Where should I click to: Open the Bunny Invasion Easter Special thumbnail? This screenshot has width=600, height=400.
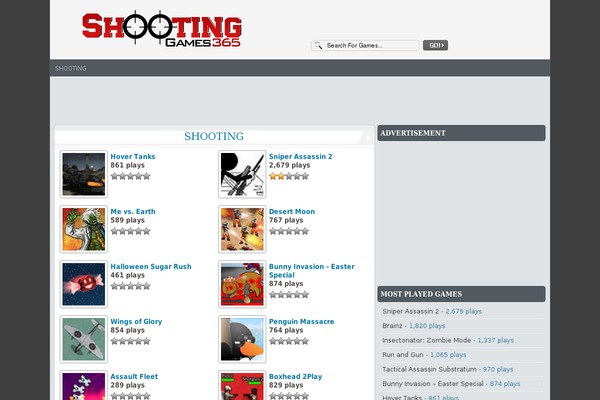242,284
